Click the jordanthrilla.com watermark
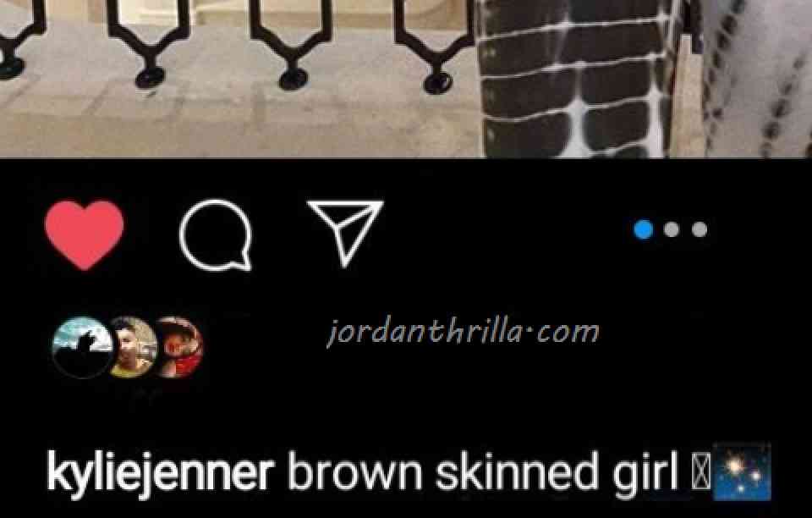 coord(463,332)
